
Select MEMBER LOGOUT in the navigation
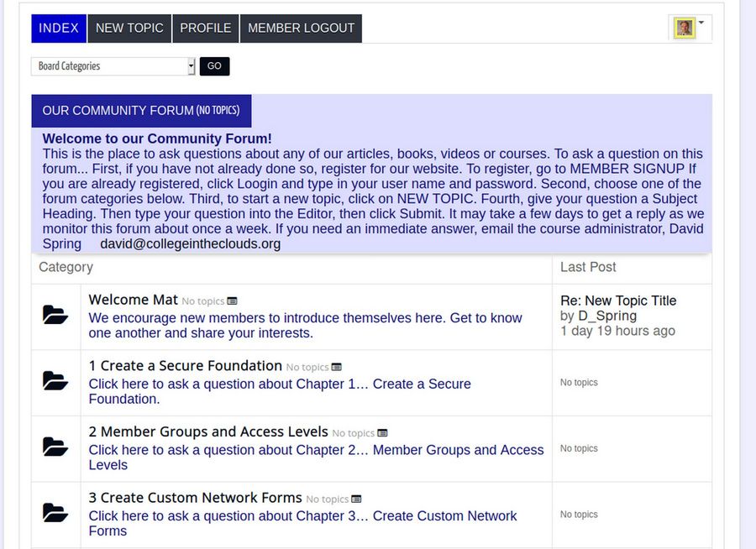pos(301,29)
